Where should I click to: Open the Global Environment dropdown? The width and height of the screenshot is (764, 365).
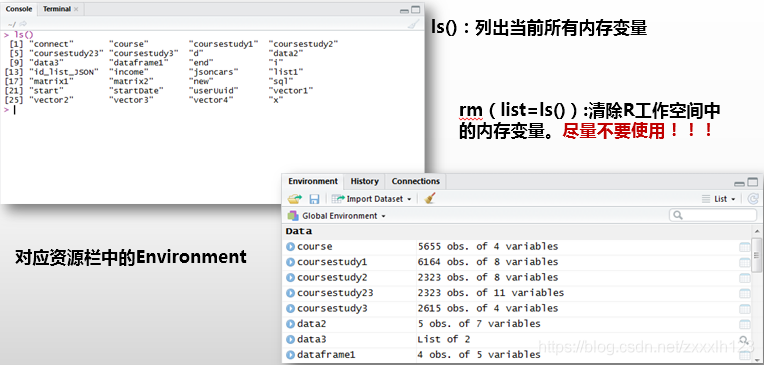click(x=337, y=215)
